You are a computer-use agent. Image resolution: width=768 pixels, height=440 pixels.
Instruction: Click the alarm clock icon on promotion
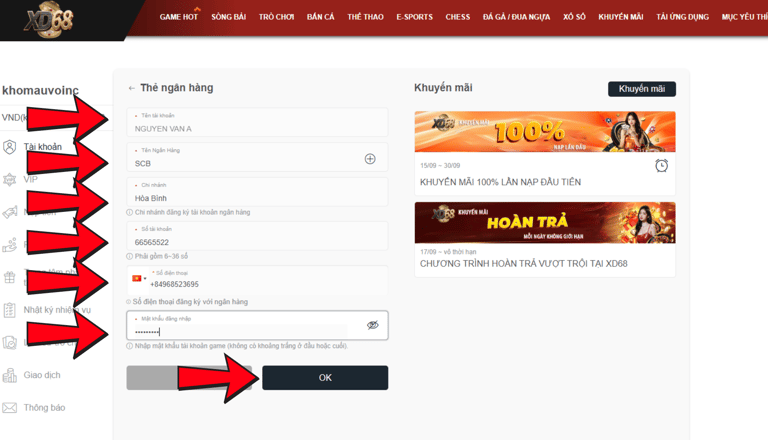[x=661, y=166]
